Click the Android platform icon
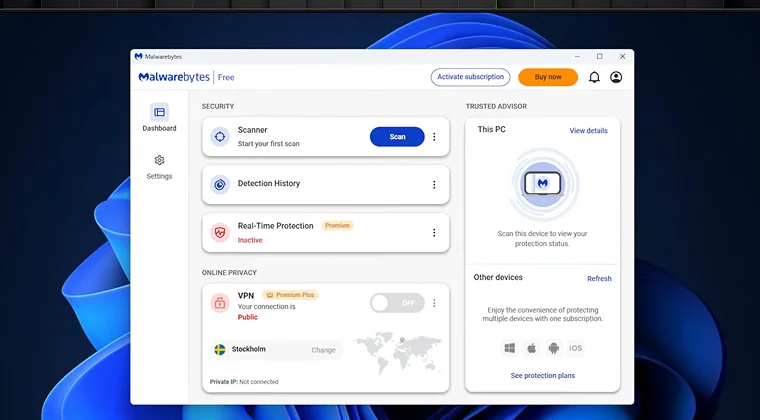This screenshot has height=420, width=760. click(x=553, y=348)
